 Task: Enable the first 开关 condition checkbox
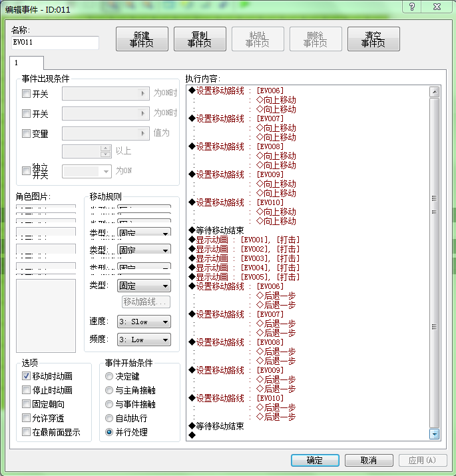[27, 93]
